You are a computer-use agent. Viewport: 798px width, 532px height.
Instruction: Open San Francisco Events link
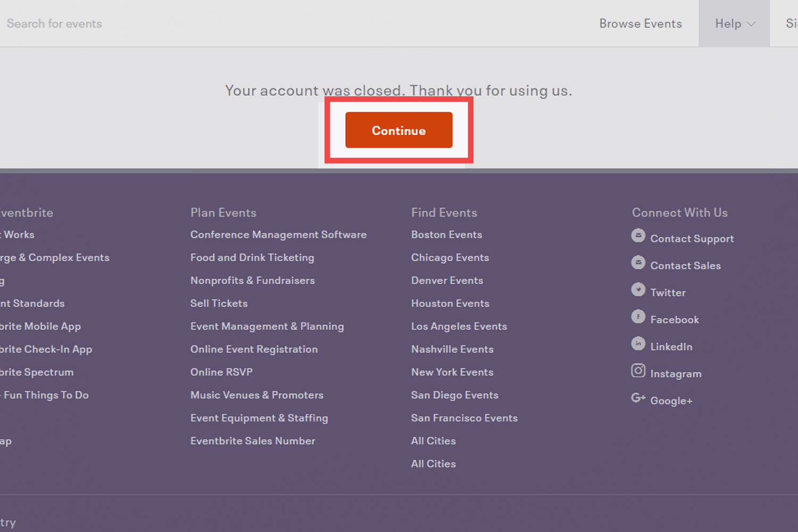click(x=464, y=418)
